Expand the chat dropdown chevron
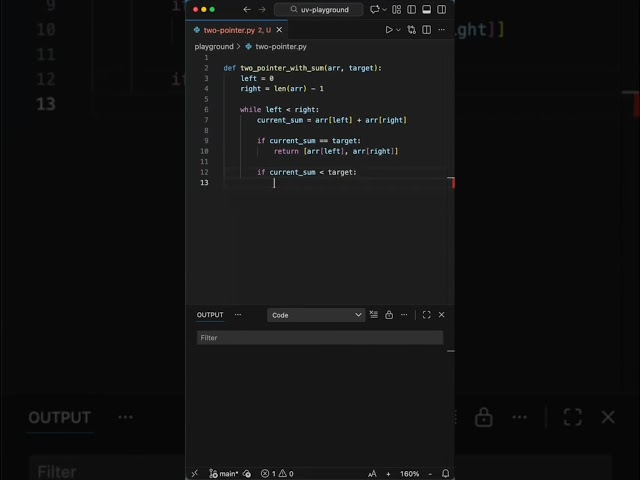Image resolution: width=640 pixels, height=480 pixels. click(384, 9)
